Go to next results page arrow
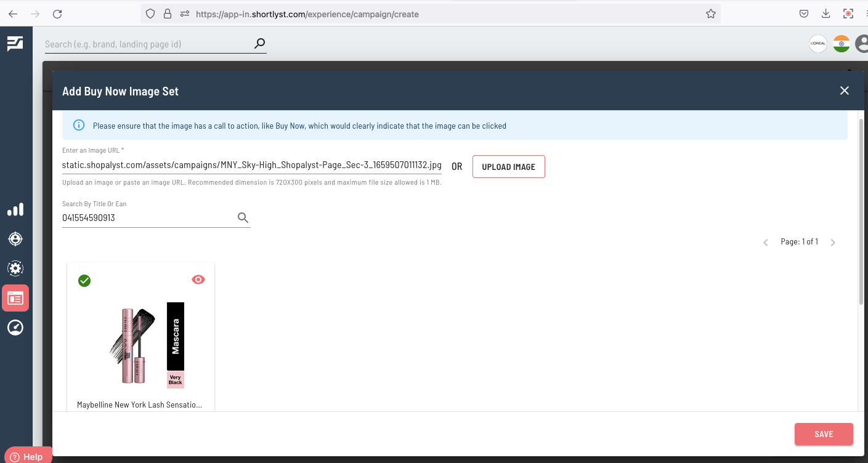The image size is (868, 463). pyautogui.click(x=833, y=243)
